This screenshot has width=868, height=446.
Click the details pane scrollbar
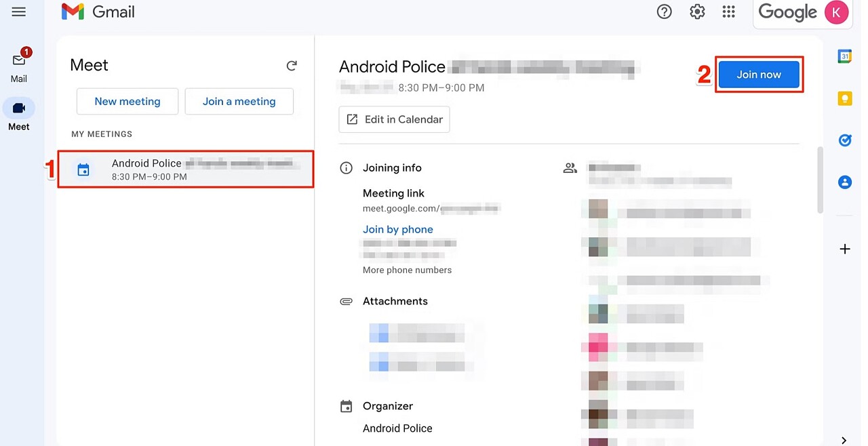pos(820,180)
